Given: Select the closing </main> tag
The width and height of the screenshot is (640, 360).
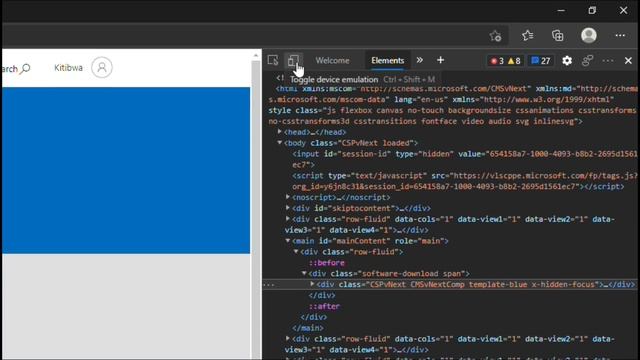Looking at the screenshot, I should click(x=308, y=328).
